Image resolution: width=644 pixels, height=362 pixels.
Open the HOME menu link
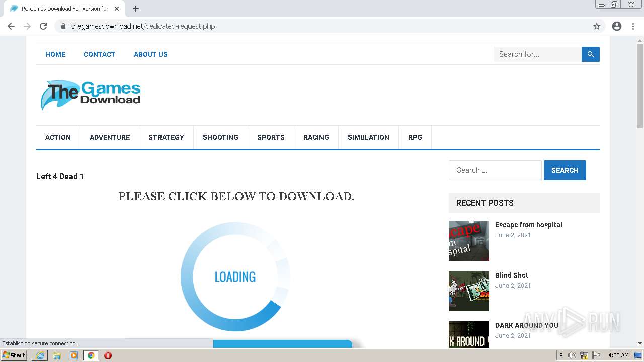tap(55, 54)
